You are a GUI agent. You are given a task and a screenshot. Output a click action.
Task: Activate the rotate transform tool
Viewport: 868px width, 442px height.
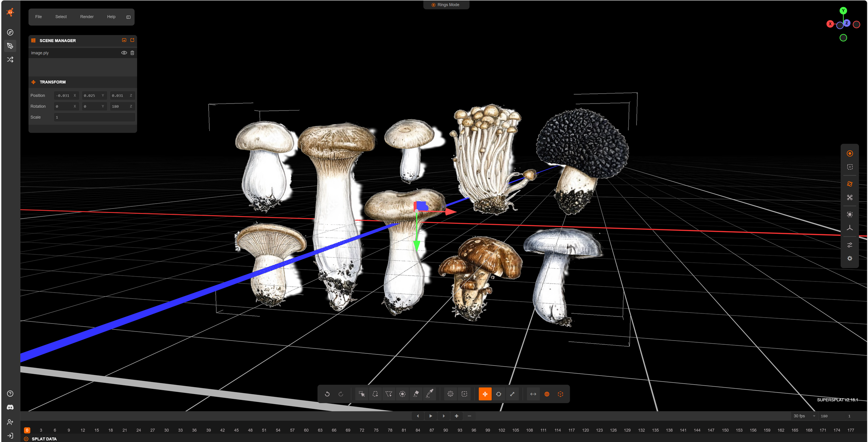click(x=499, y=394)
